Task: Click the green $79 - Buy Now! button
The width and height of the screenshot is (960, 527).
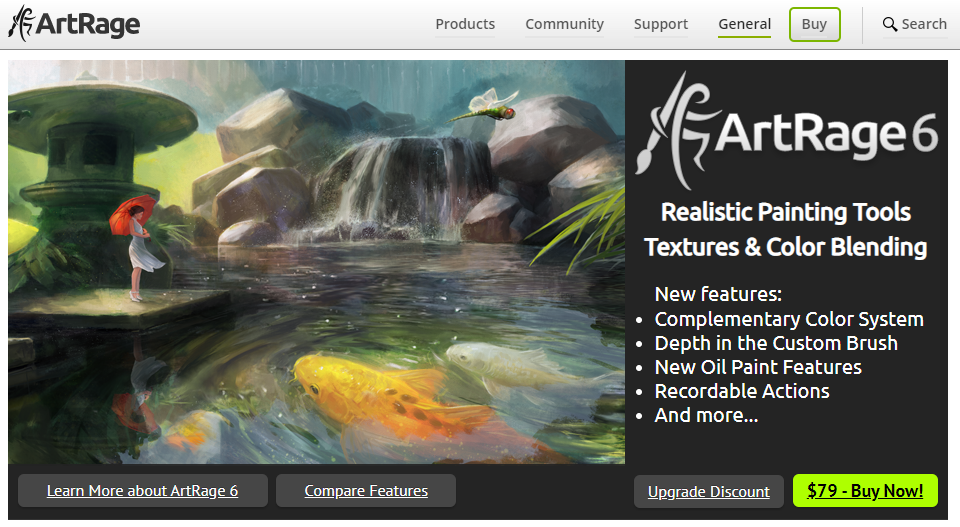Action: (x=865, y=490)
